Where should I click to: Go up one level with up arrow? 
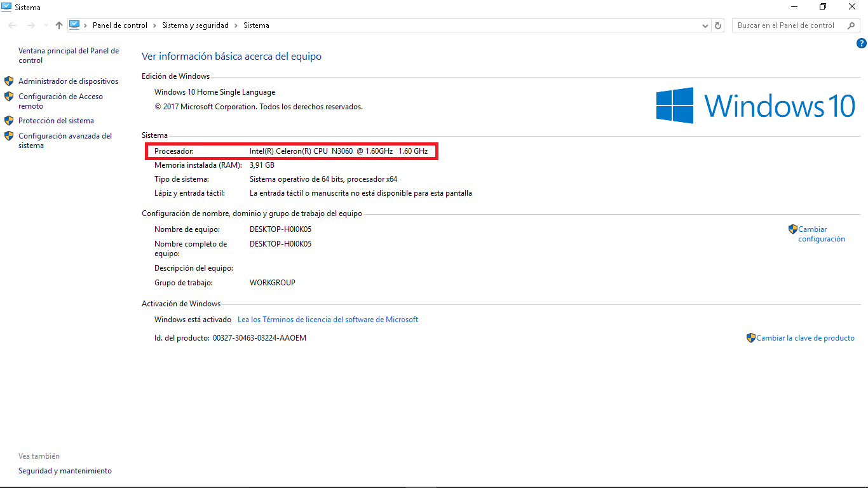coord(59,25)
